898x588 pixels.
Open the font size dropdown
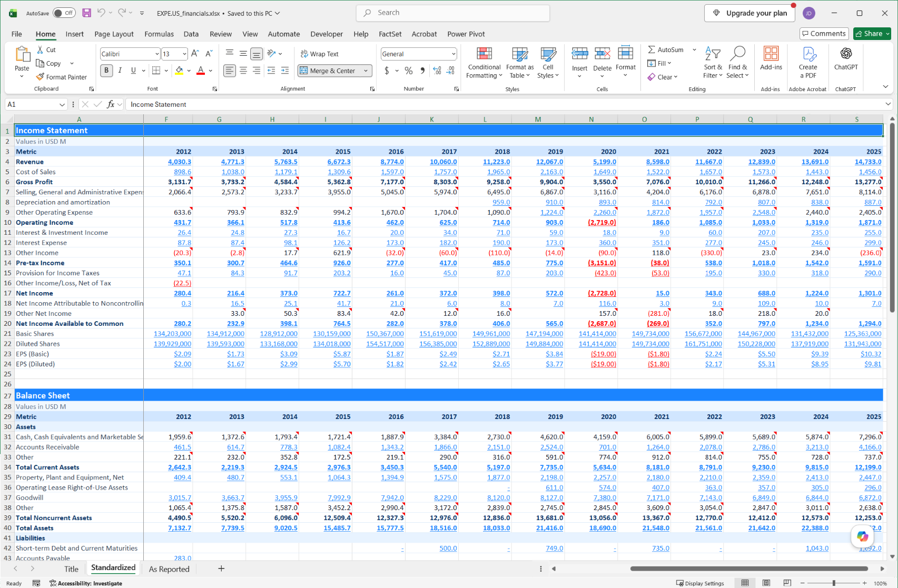(184, 54)
